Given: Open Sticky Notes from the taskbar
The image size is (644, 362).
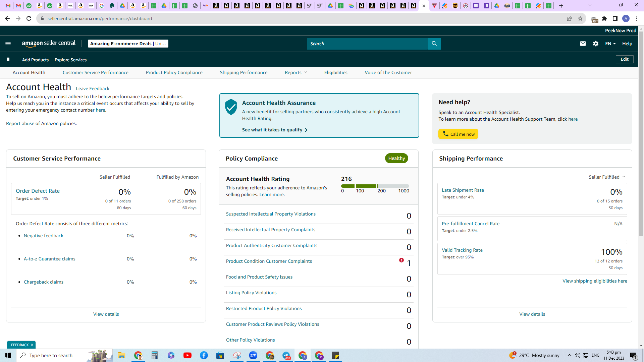Looking at the screenshot, I should pyautogui.click(x=335, y=355).
